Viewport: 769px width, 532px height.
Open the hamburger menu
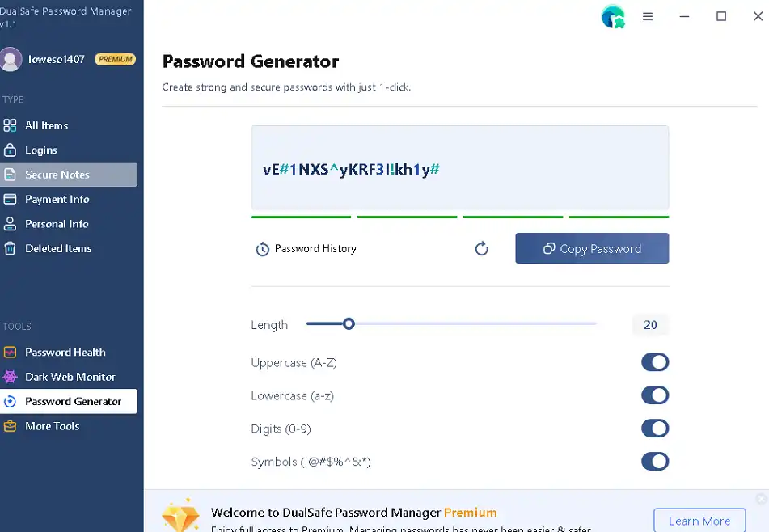coord(648,16)
